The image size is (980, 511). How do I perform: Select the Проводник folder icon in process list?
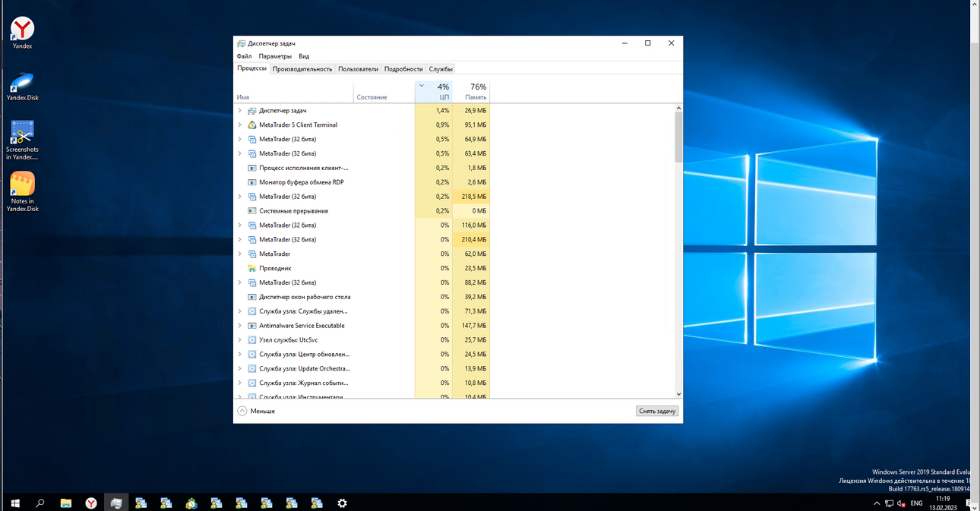click(252, 268)
